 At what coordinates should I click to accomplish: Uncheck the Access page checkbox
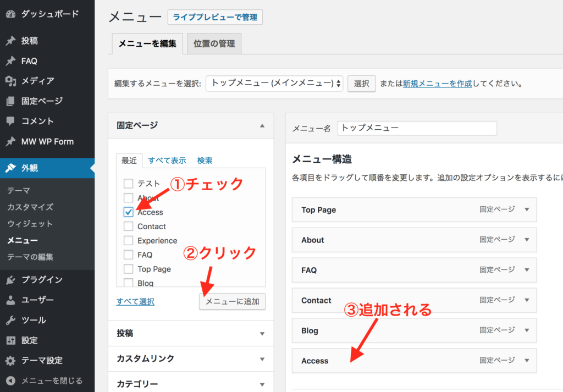129,212
